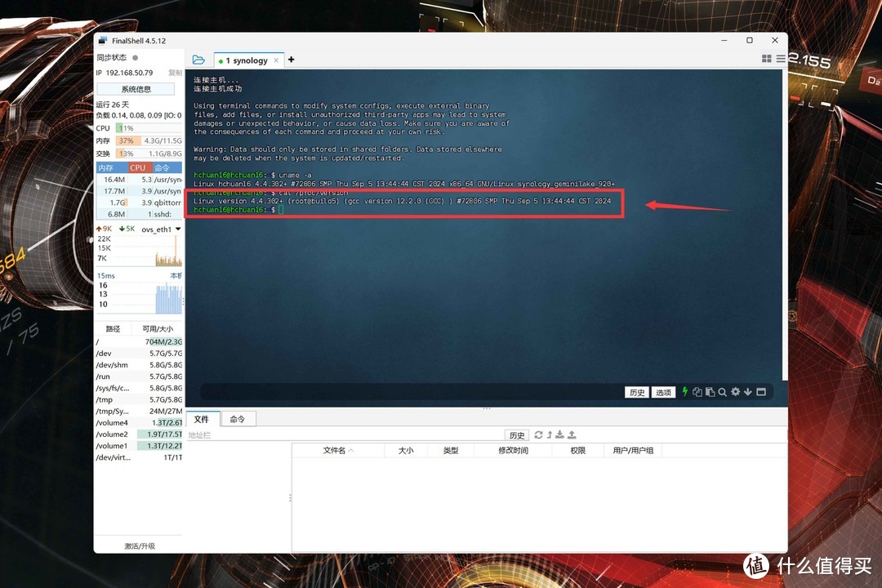This screenshot has height=588, width=882.
Task: Open the main menu hamburger icon
Action: 781,59
